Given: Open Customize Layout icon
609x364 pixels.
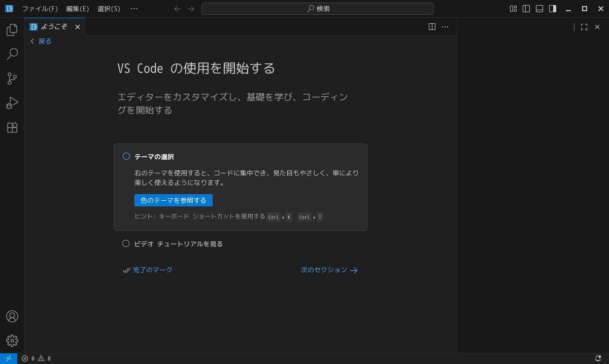Looking at the screenshot, I should (x=513, y=9).
